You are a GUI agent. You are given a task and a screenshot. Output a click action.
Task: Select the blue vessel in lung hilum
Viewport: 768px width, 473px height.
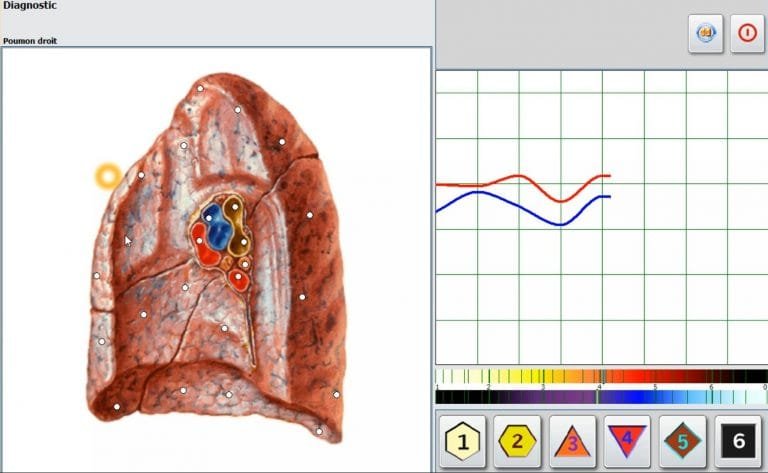click(217, 224)
